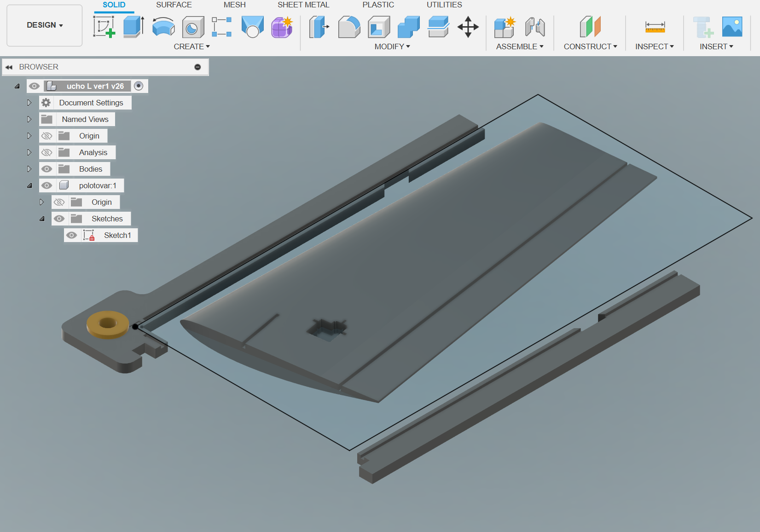Open the CONSTRUCT menu

tap(590, 46)
